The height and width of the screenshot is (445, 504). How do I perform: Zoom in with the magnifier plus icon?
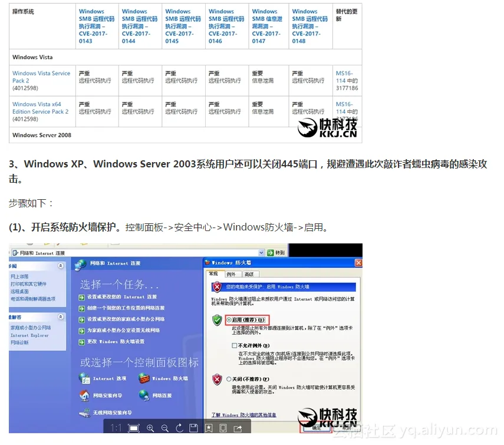click(150, 428)
